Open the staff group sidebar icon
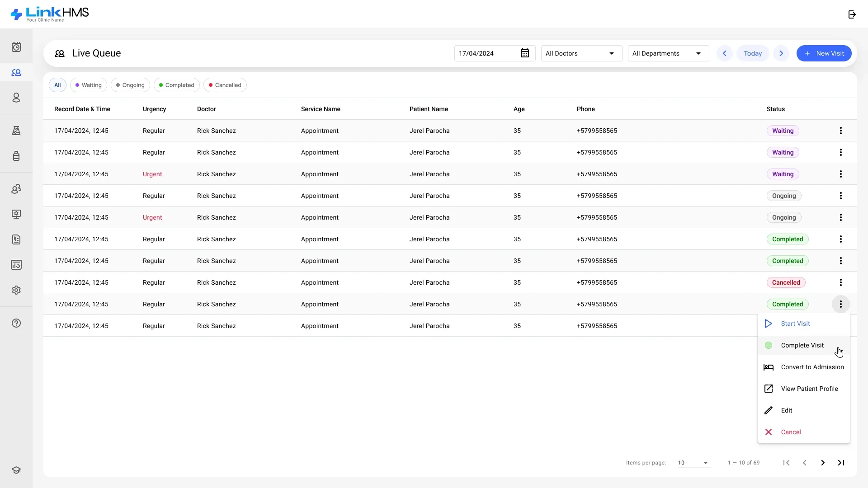The height and width of the screenshot is (488, 868). coord(16,189)
